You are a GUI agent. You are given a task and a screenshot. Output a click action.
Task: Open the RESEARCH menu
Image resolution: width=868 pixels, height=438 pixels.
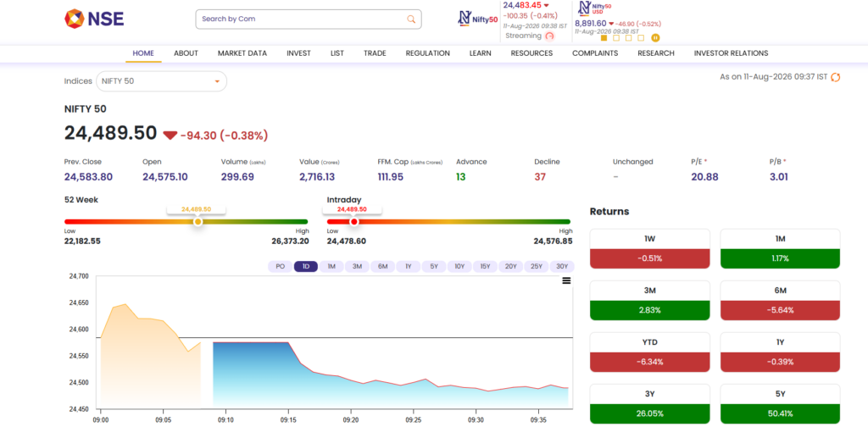pyautogui.click(x=656, y=53)
